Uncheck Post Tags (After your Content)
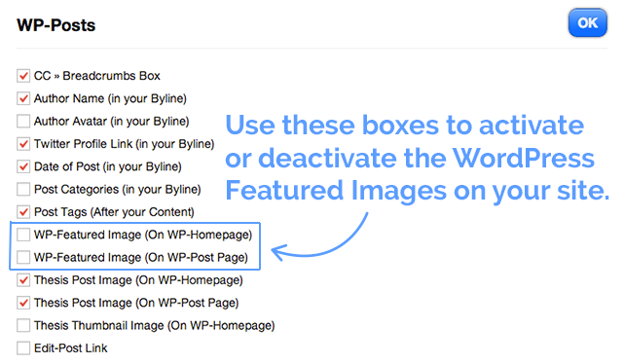This screenshot has height=364, width=624. (x=23, y=211)
